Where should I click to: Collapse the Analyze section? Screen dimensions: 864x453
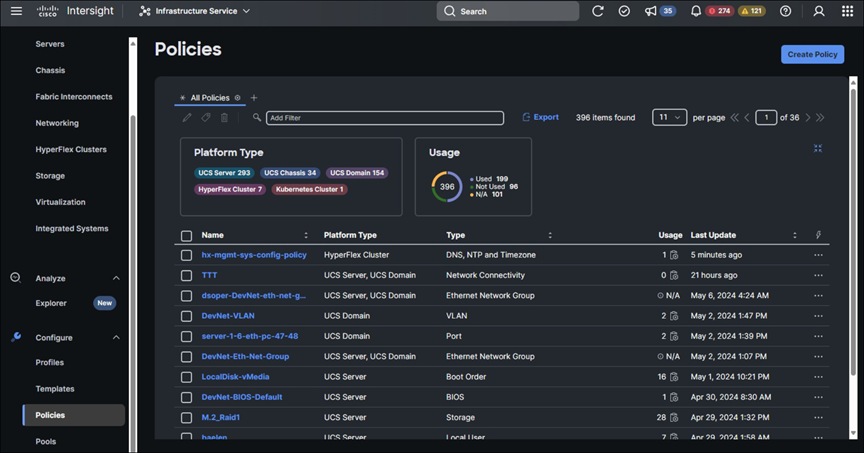click(116, 278)
